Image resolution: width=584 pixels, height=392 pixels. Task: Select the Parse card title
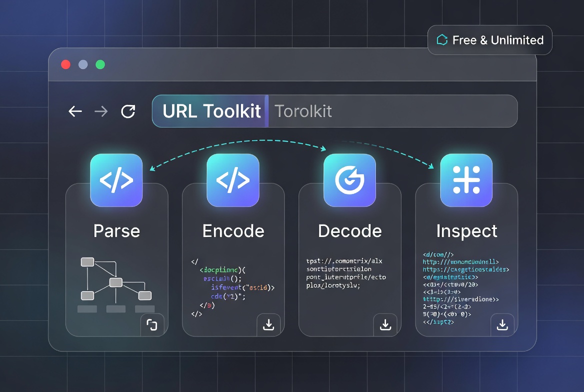click(116, 231)
